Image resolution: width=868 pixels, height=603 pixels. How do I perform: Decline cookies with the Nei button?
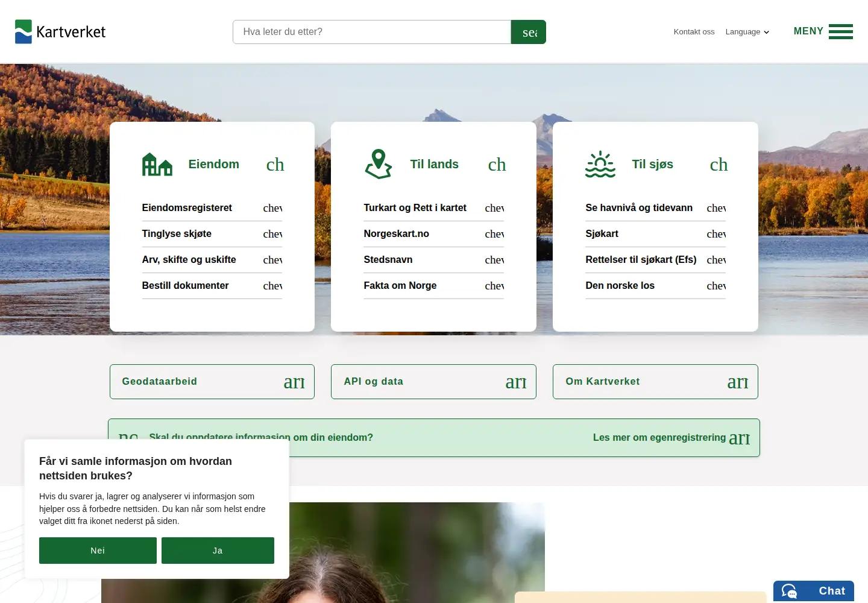(x=98, y=551)
